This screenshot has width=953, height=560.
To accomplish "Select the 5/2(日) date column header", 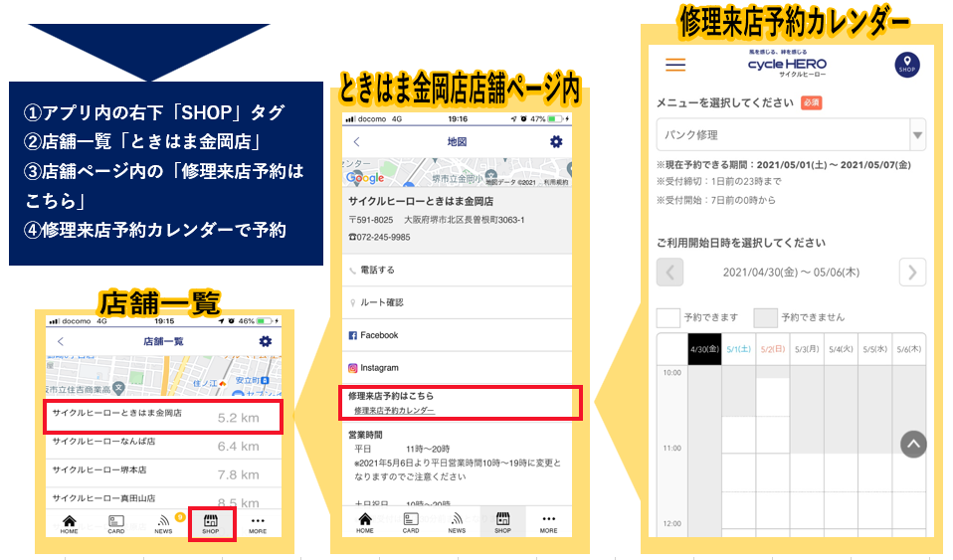I will 773,349.
